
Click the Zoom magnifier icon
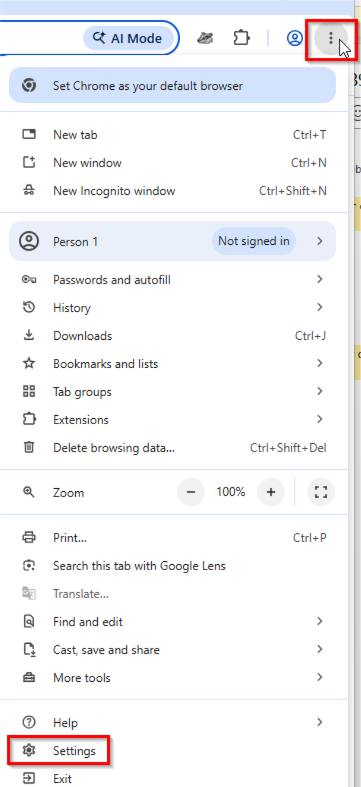(29, 492)
